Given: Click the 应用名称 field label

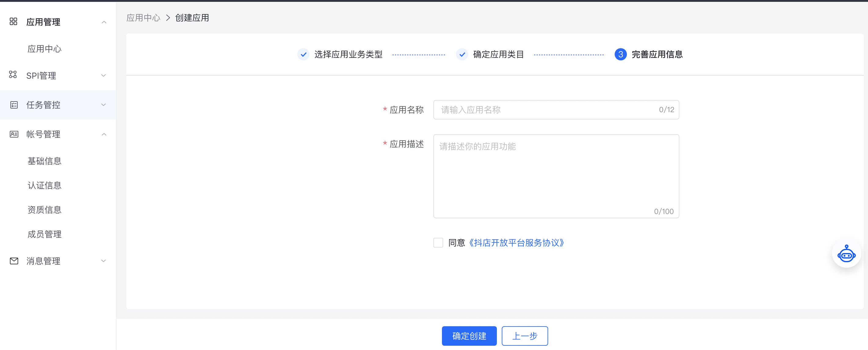Looking at the screenshot, I should (x=406, y=110).
